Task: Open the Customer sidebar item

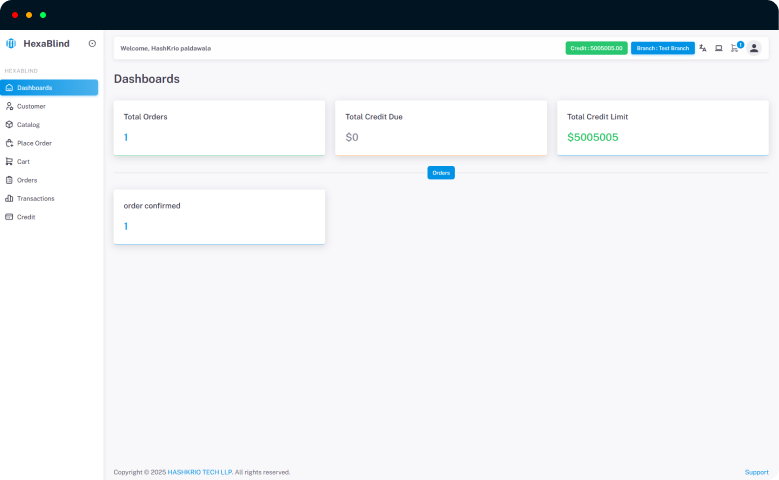Action: pos(49,106)
